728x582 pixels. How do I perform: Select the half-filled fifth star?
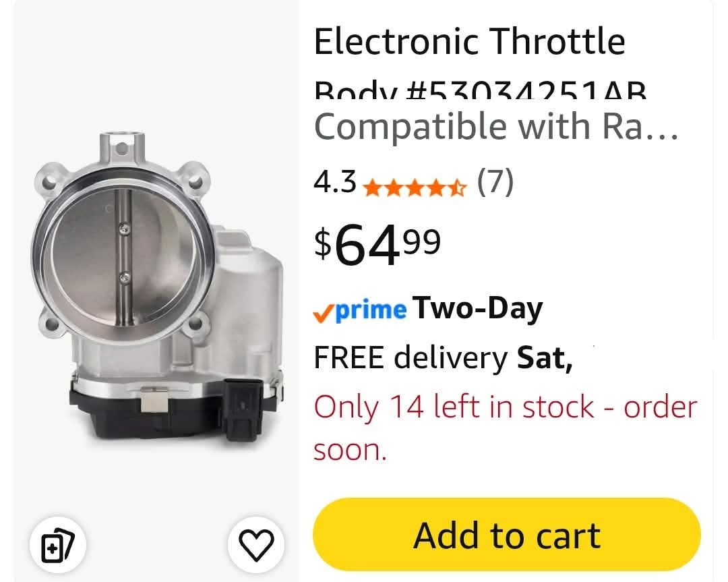pyautogui.click(x=457, y=187)
